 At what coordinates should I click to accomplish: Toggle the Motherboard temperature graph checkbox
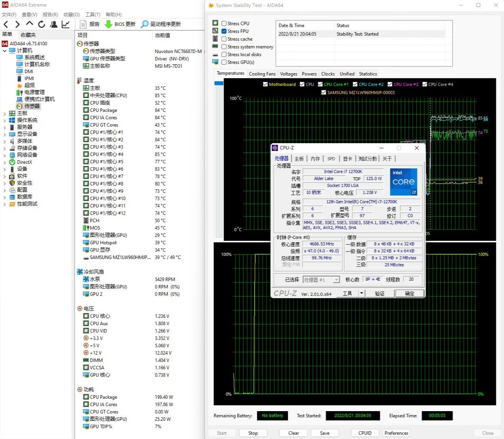click(265, 84)
